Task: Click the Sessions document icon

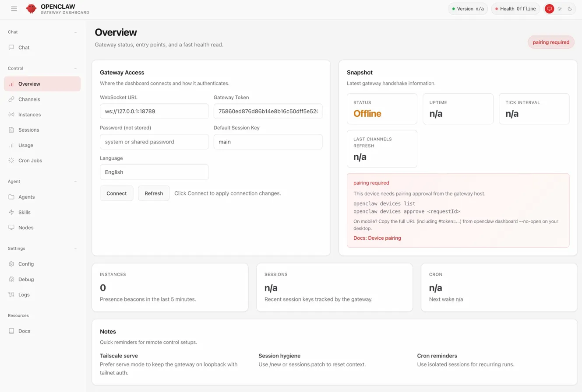Action: (11, 130)
